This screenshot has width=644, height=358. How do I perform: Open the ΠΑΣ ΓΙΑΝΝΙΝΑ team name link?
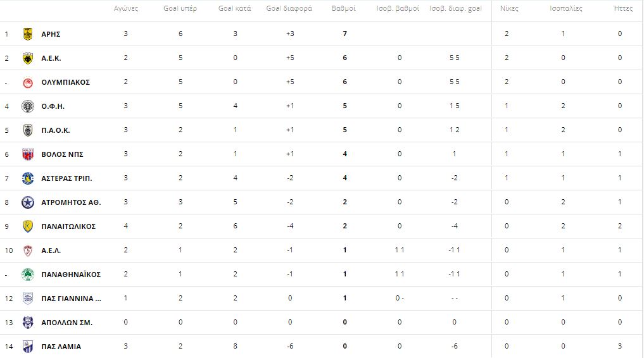tap(71, 299)
